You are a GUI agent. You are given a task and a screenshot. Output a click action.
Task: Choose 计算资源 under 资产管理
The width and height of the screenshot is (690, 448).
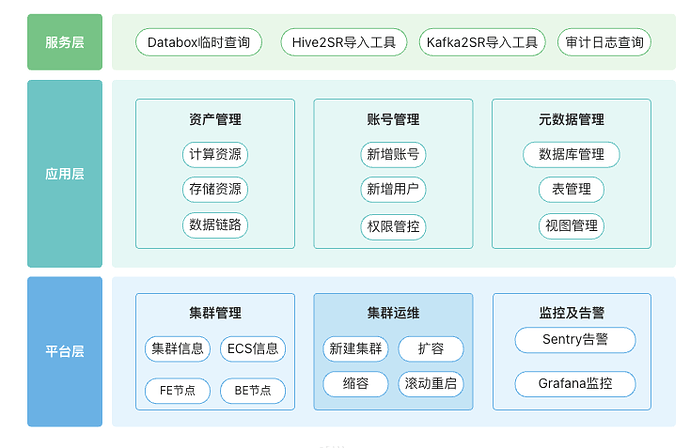click(215, 155)
